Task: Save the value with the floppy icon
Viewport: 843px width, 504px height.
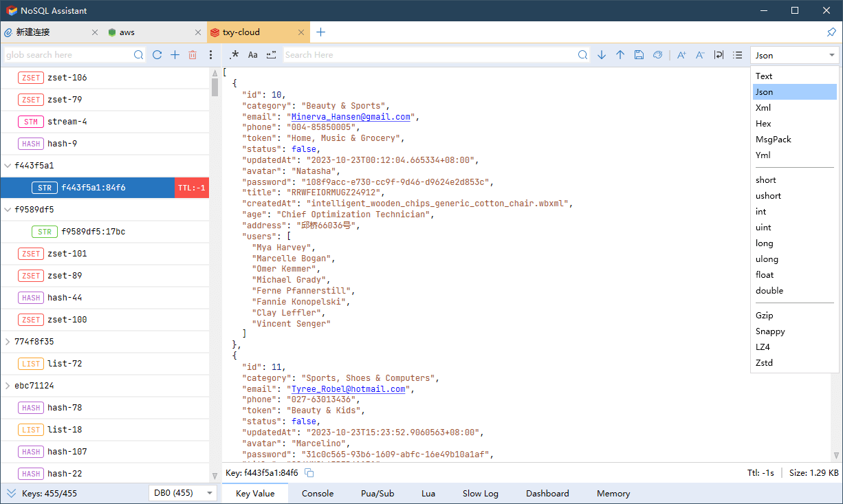Action: click(x=639, y=55)
